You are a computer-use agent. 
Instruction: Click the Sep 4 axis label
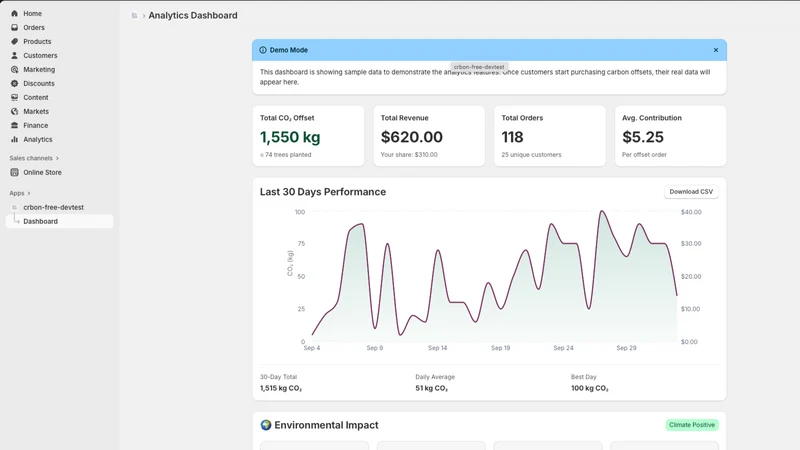(x=312, y=348)
